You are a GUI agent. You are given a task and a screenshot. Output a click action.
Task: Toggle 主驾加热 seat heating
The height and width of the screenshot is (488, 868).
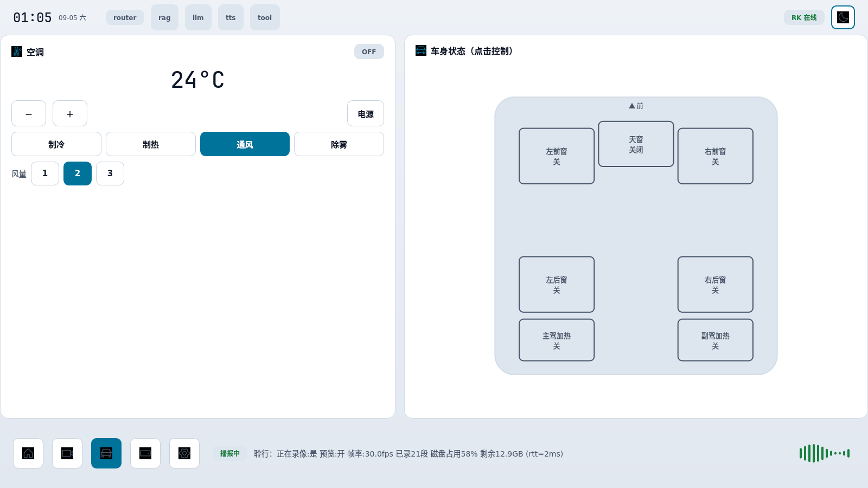[557, 340]
